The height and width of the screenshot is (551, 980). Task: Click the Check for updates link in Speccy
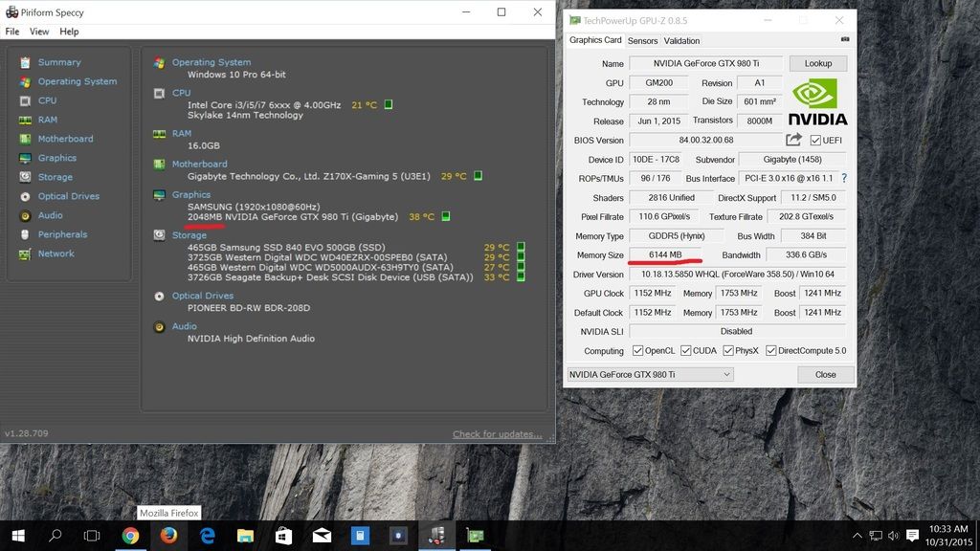(x=497, y=434)
